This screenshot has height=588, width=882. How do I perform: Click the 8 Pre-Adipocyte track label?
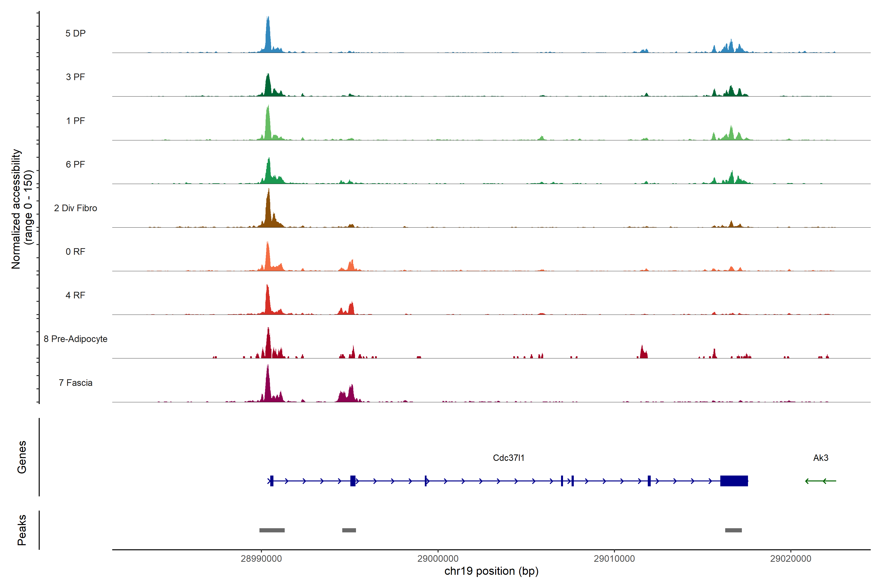click(x=75, y=339)
